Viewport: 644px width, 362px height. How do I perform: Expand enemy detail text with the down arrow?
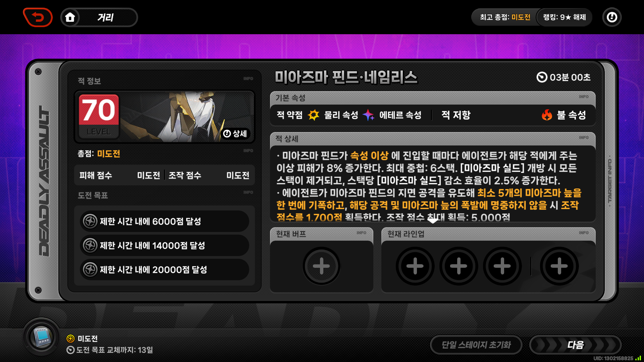click(x=433, y=221)
